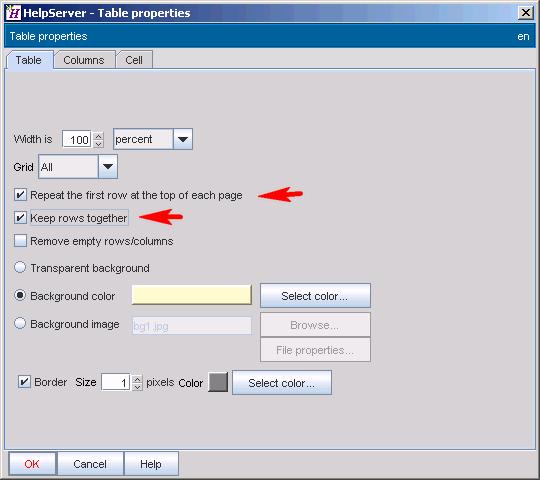The width and height of the screenshot is (540, 480).
Task: Click the pale yellow background color swatch
Action: pos(191,295)
